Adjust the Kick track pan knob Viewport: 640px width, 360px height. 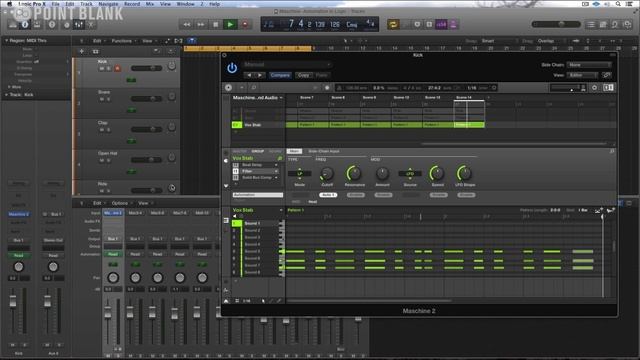point(172,66)
